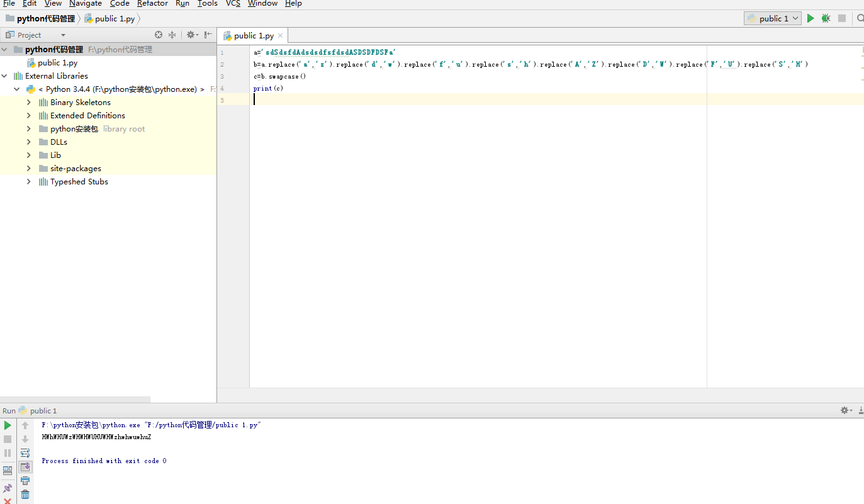Click the python代码管理 breadcrumb in navigation bar

45,19
